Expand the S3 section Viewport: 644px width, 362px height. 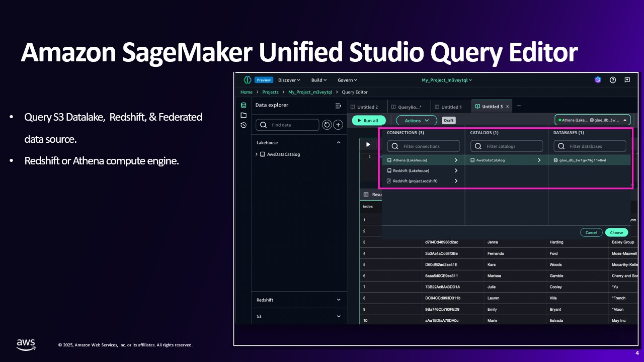pos(339,317)
